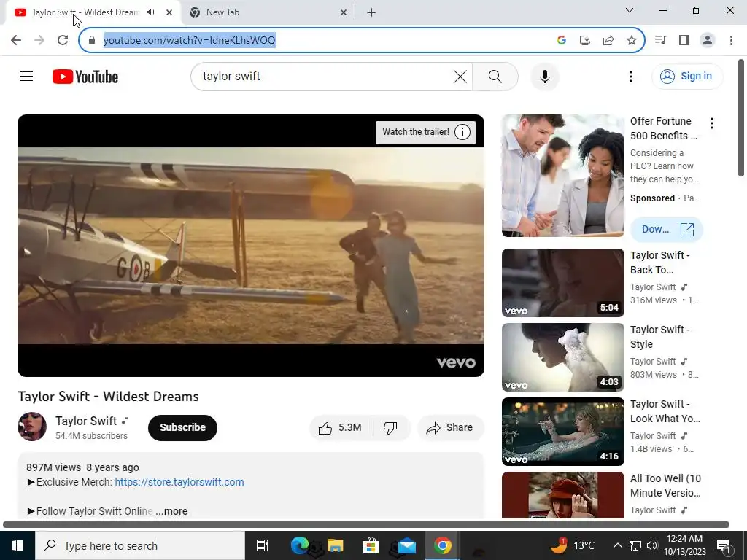Open Google icon in address bar
747x560 pixels.
coord(562,40)
